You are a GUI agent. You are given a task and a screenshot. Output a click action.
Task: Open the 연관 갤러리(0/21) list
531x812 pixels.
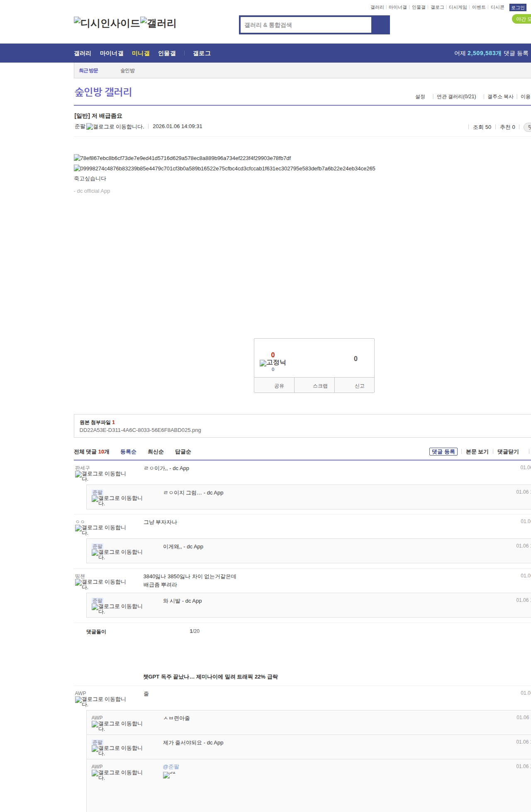[x=456, y=97]
